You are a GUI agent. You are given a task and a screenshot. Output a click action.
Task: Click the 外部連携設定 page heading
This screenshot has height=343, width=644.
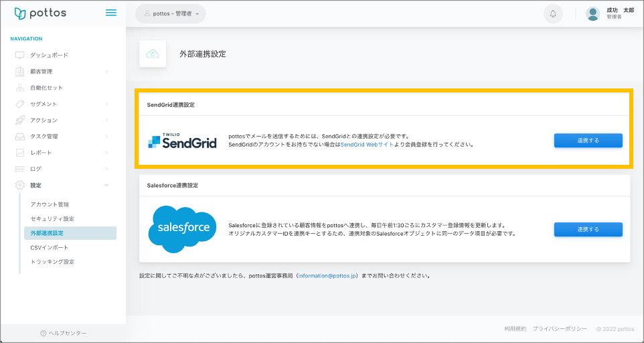click(x=202, y=54)
